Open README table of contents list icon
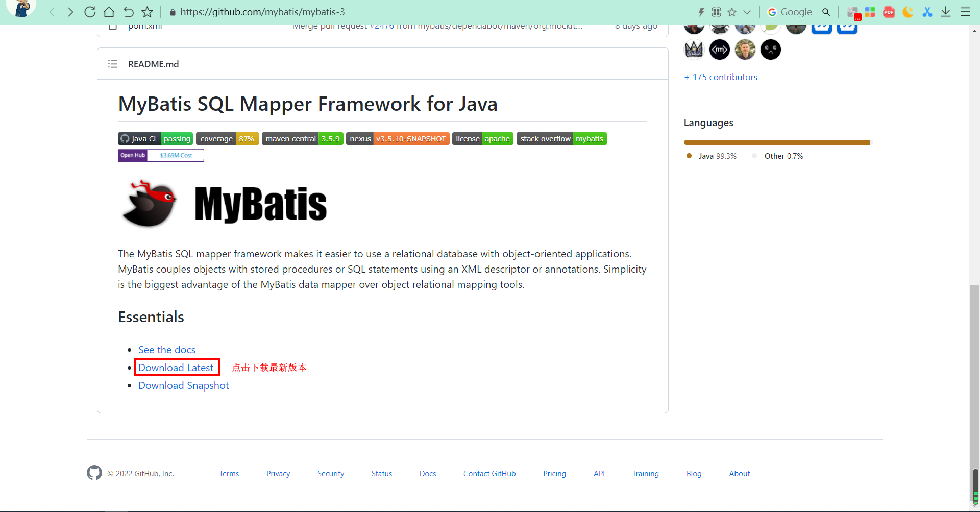980x512 pixels. (x=113, y=64)
